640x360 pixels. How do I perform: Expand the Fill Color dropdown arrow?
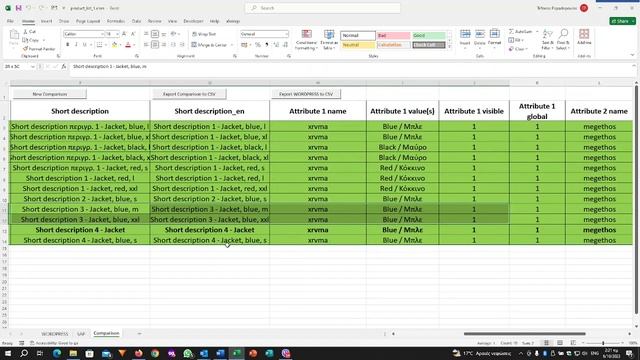(121, 45)
